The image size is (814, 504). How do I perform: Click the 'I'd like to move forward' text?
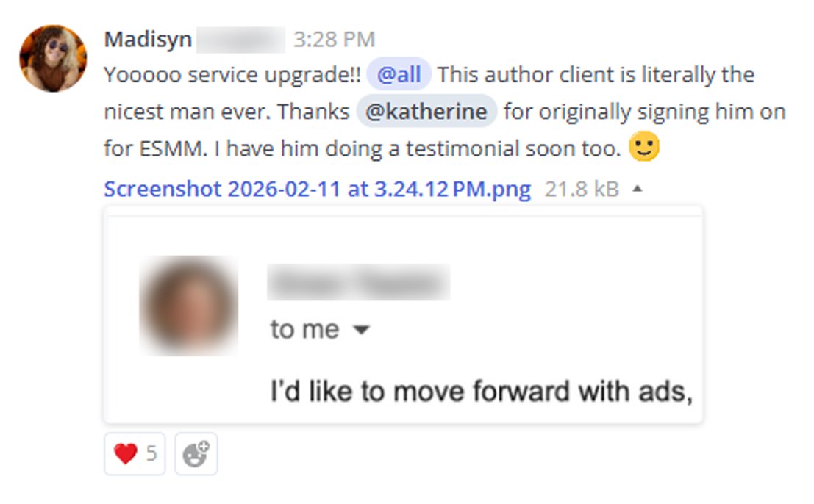pos(481,391)
